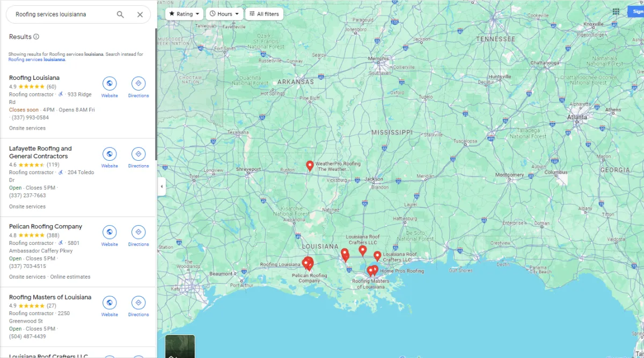Screen dimensions: 644x358
Task: Click the 'GEORGIA' state label on map
Action: click(x=615, y=170)
